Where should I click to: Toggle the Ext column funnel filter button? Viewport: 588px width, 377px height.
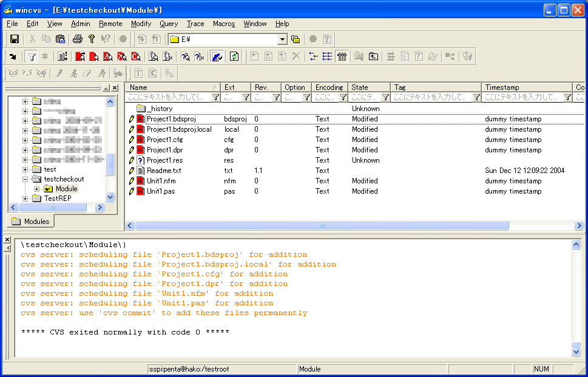pyautogui.click(x=246, y=98)
